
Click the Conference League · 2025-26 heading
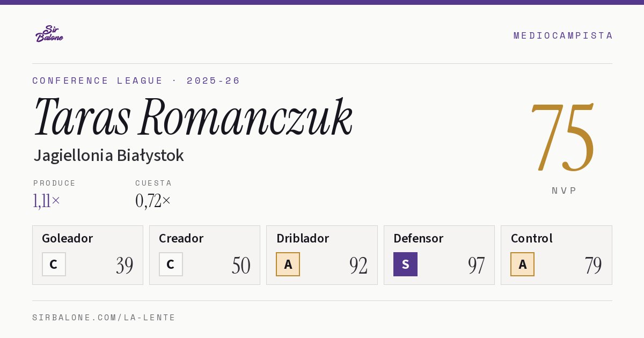pyautogui.click(x=136, y=80)
